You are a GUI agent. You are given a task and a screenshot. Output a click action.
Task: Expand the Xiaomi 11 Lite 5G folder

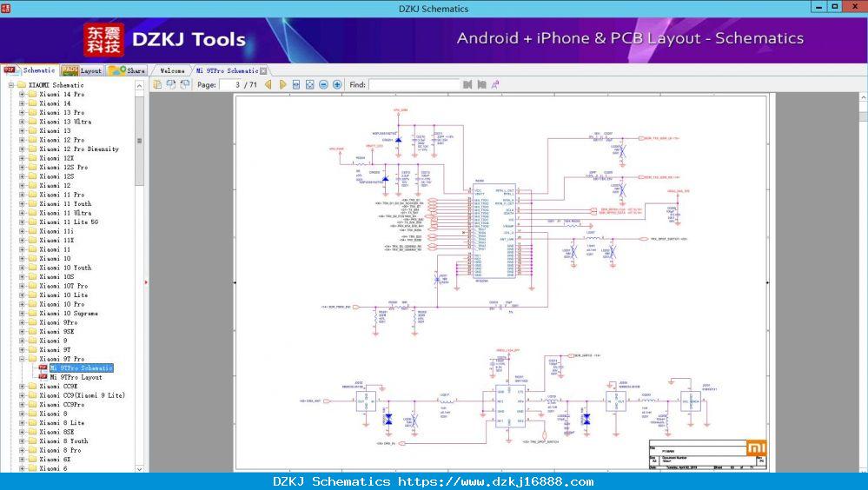pyautogui.click(x=22, y=222)
